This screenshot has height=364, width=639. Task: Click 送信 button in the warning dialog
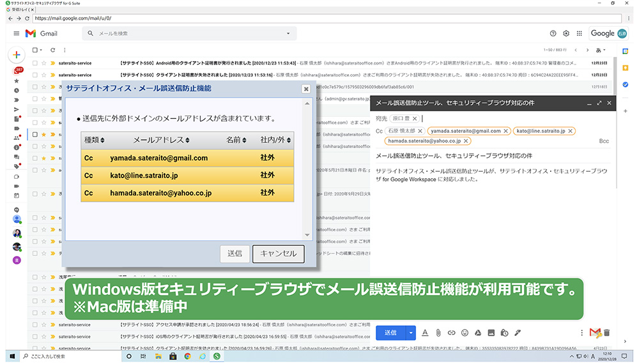235,254
